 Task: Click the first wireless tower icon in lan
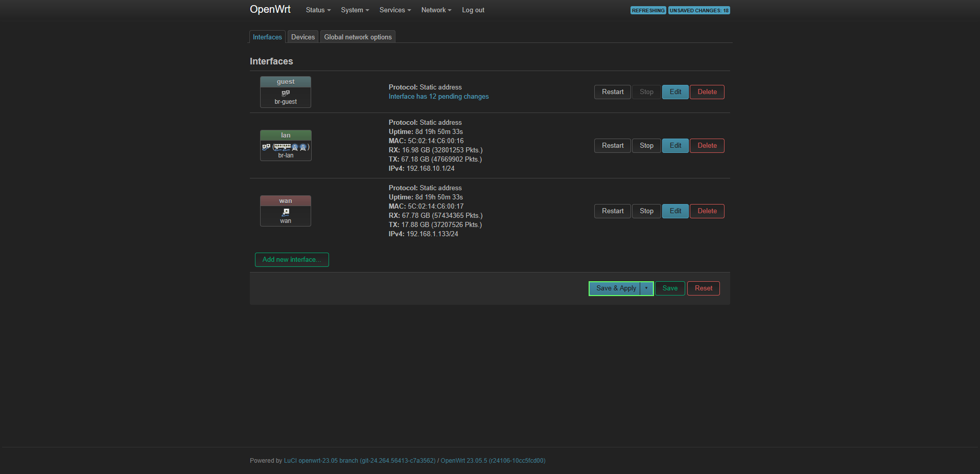point(295,147)
